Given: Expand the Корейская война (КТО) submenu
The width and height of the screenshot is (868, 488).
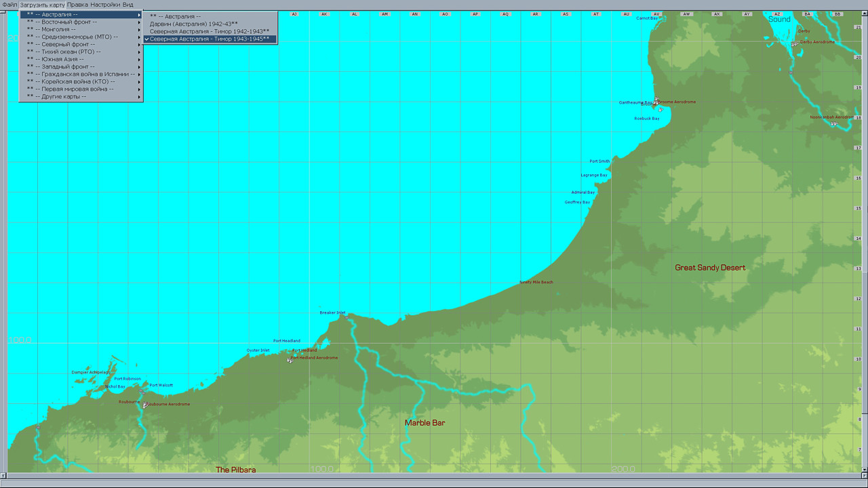Looking at the screenshot, I should [x=81, y=82].
